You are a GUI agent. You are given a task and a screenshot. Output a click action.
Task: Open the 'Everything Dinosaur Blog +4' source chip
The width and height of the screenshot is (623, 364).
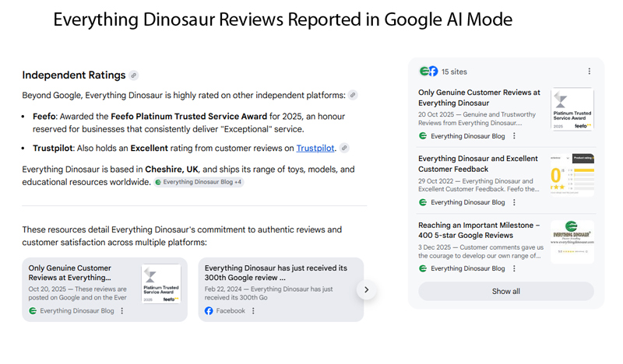point(199,182)
